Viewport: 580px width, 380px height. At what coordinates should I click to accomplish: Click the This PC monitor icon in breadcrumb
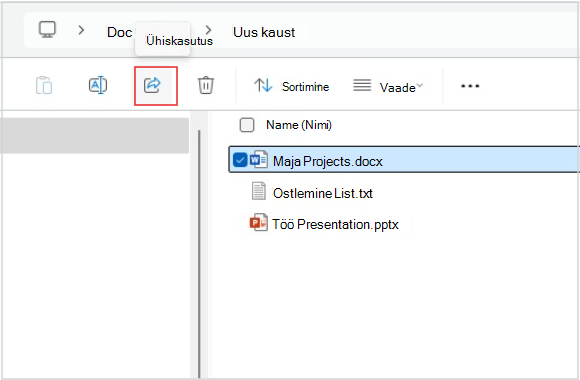(48, 30)
